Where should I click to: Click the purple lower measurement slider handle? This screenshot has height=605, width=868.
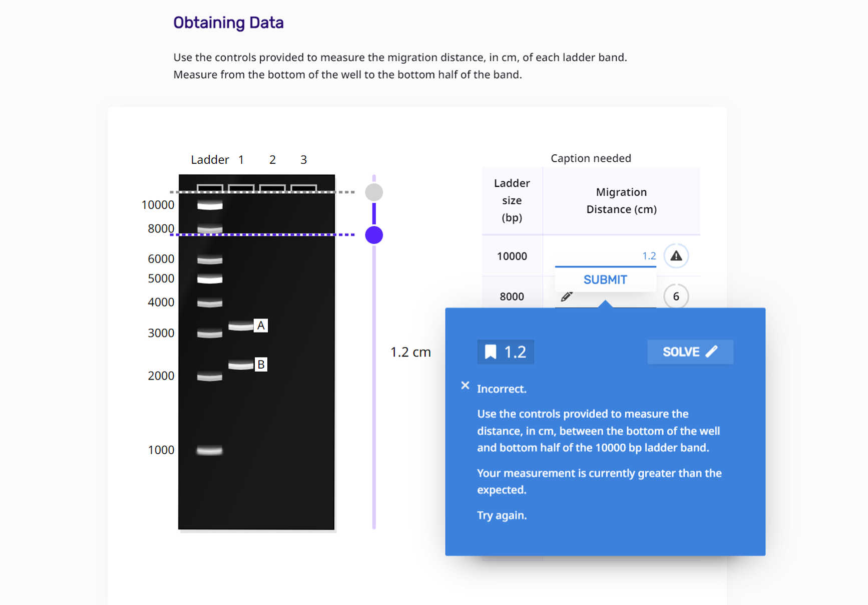(x=374, y=234)
